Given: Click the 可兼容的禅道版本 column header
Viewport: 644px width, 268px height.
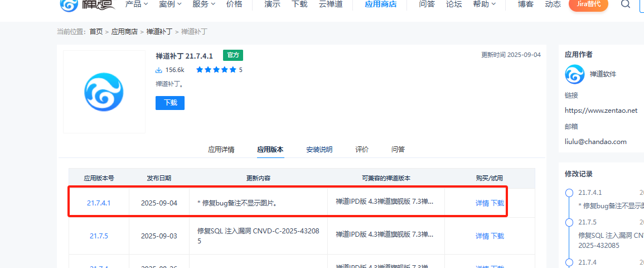Looking at the screenshot, I should point(386,179).
